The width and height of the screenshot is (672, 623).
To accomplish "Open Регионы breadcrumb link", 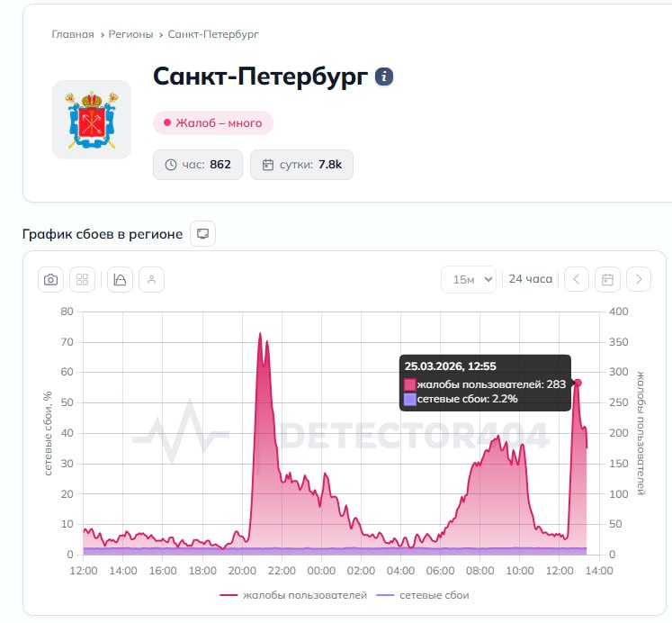I will pos(130,34).
